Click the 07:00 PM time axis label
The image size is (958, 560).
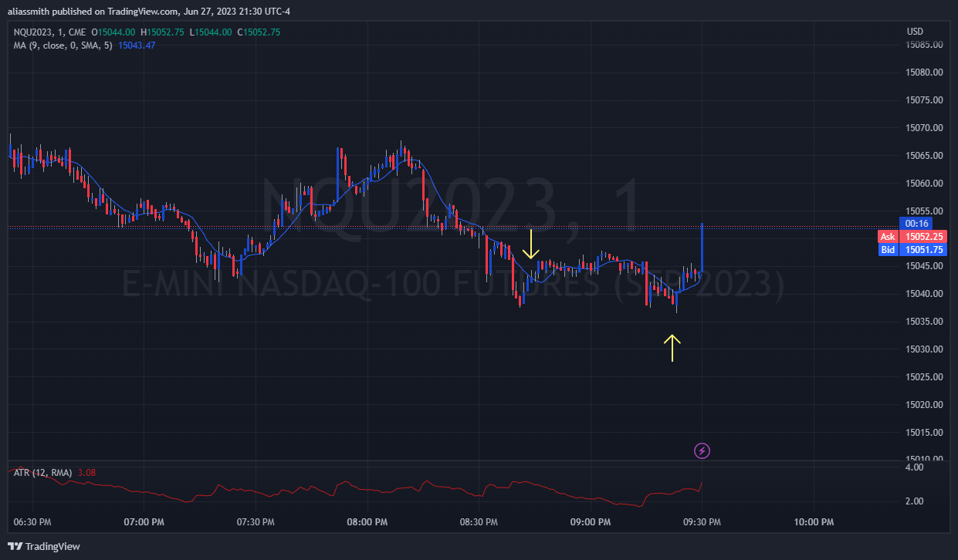(144, 522)
